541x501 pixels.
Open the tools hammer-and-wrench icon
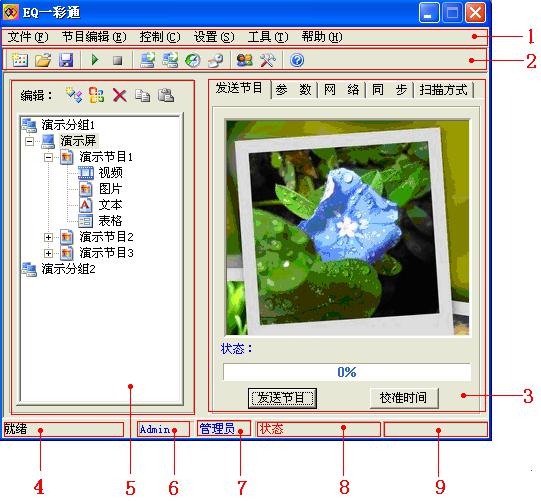[268, 60]
